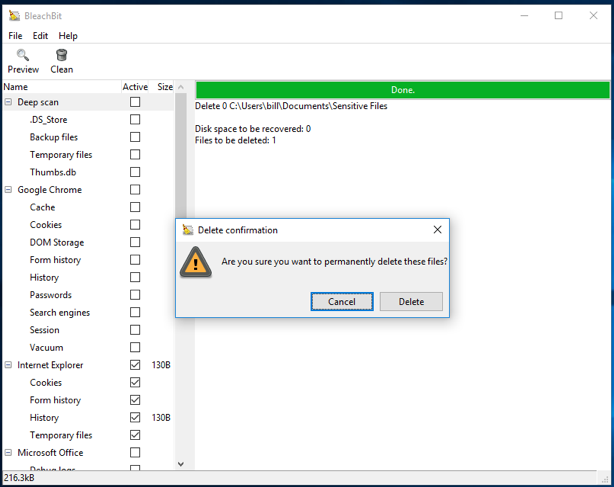This screenshot has width=614, height=487.
Task: Collapse the Internet Explorer tree group
Action: coord(8,365)
